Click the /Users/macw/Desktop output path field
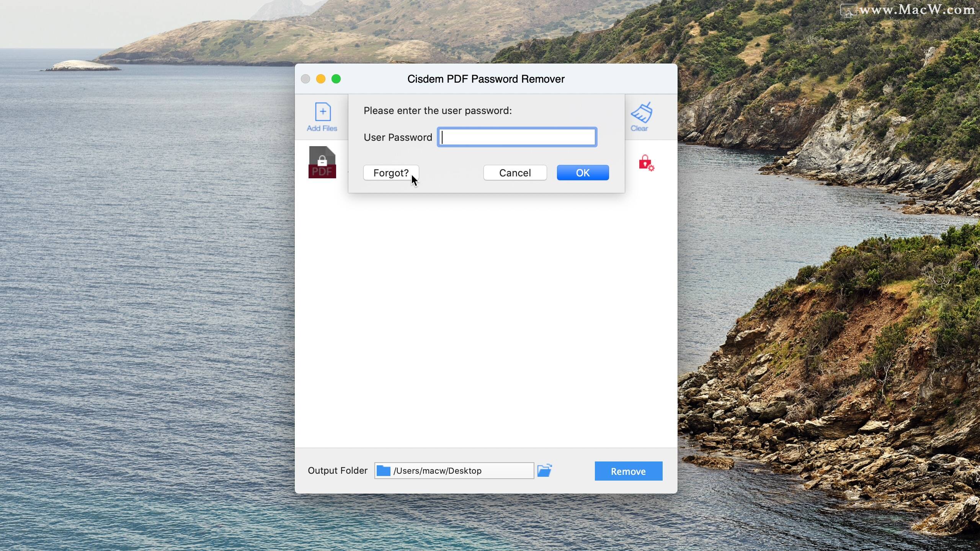 click(x=454, y=471)
